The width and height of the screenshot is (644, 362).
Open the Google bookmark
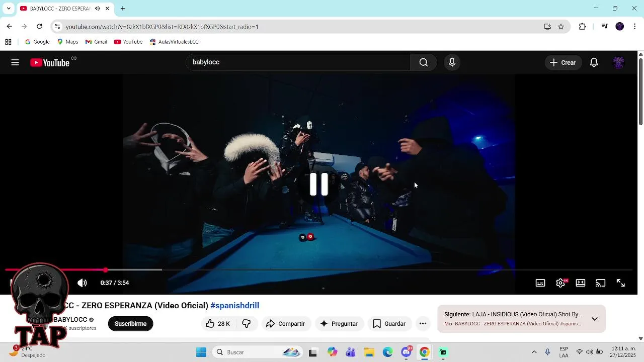[37, 42]
